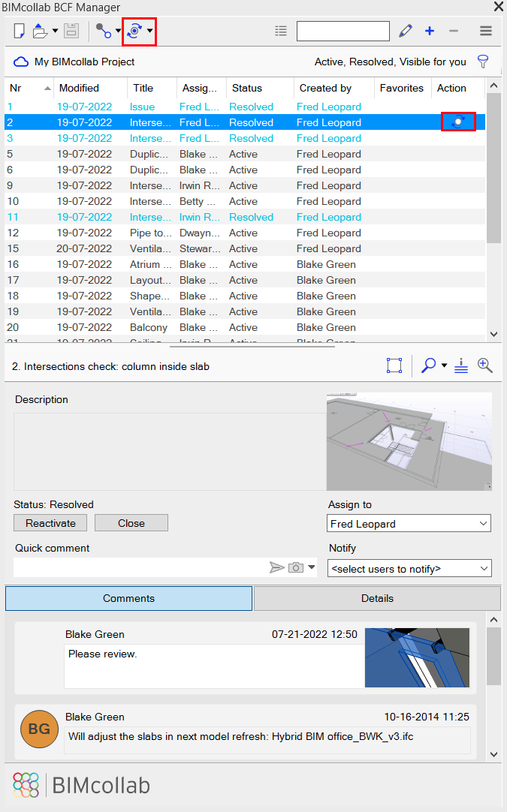Select issue number 1 row
507x812 pixels.
(245, 107)
